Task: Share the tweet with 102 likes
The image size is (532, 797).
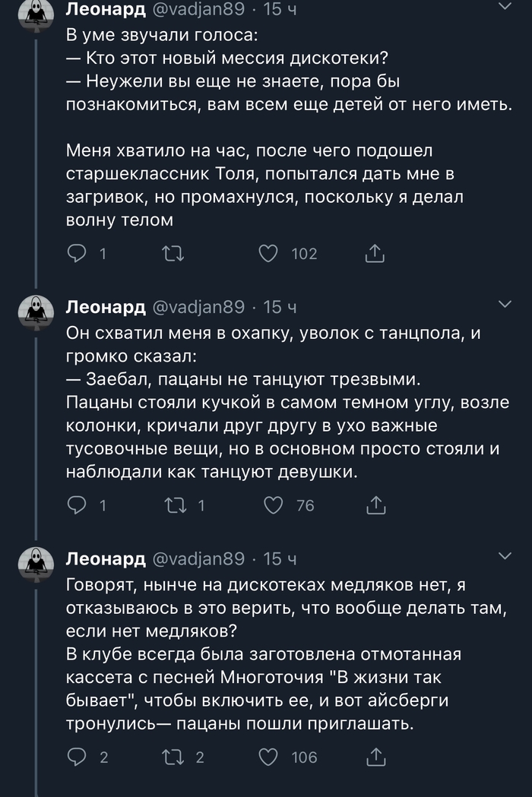Action: pos(375,254)
